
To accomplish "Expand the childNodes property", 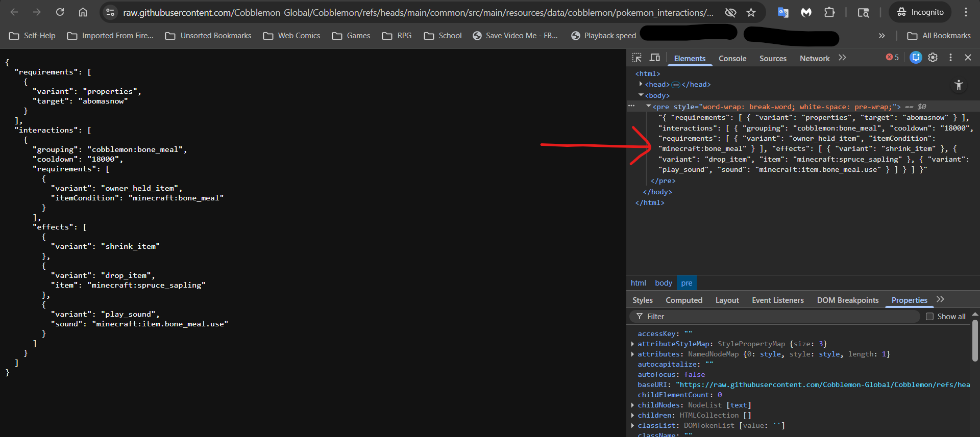I will [633, 405].
